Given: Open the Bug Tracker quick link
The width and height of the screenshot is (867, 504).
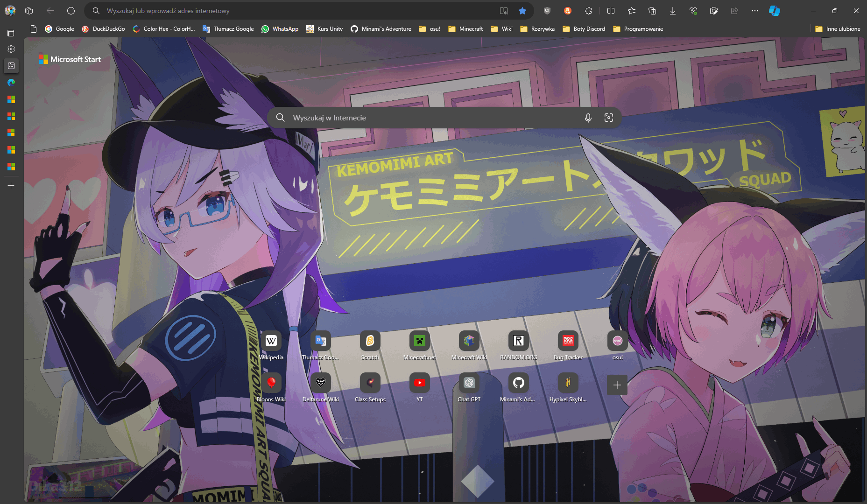Looking at the screenshot, I should coord(568,346).
